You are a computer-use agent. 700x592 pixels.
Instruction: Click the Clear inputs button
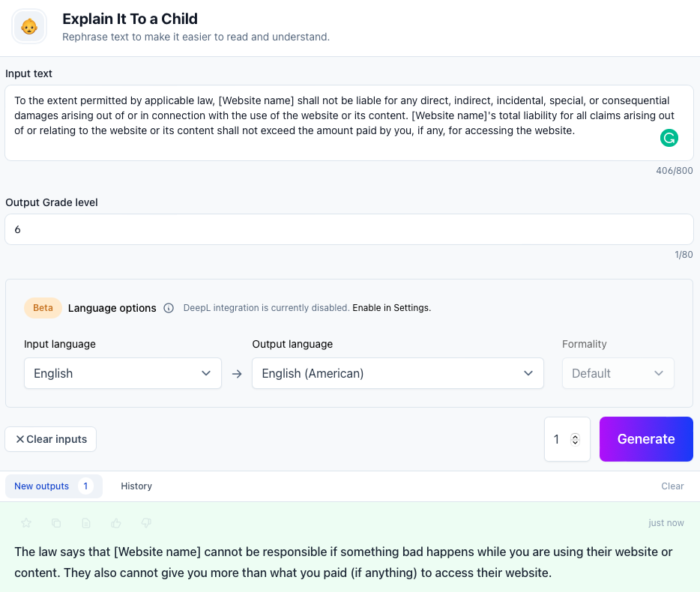click(51, 439)
